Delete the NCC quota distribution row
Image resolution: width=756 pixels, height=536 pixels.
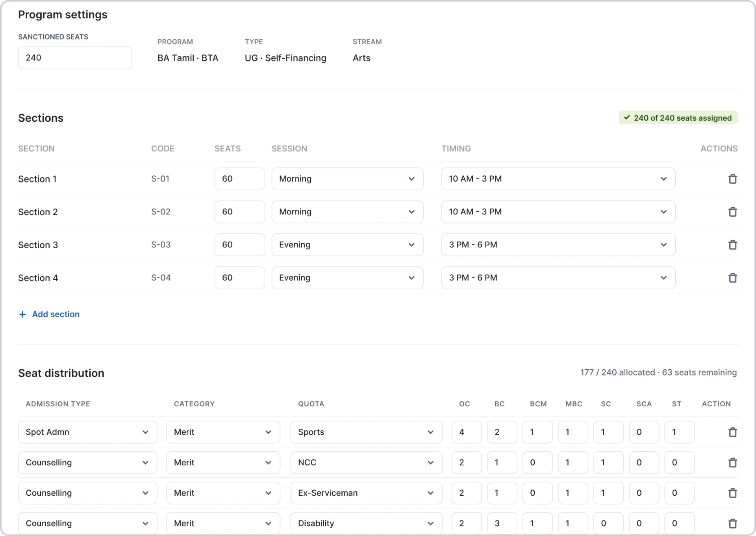(x=732, y=463)
